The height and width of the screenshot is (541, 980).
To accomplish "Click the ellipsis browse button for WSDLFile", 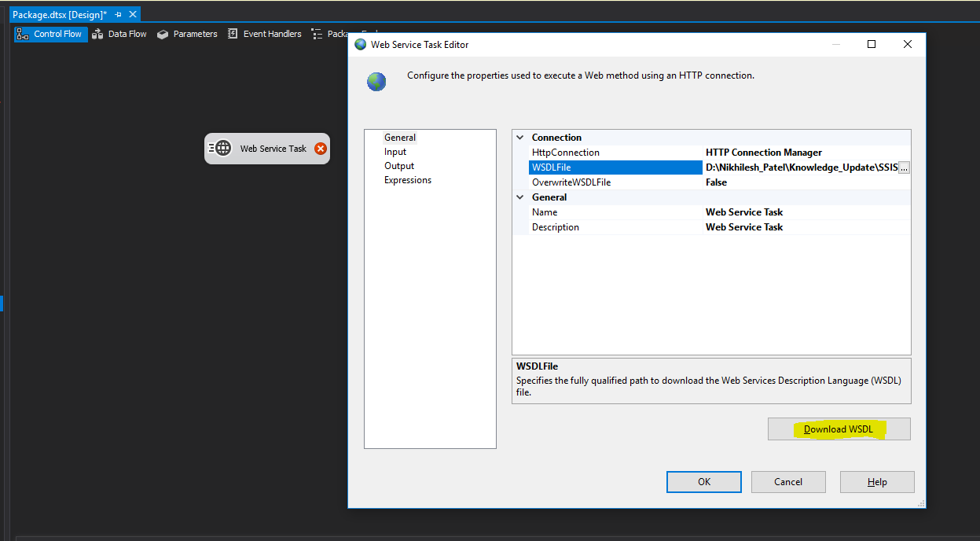I will (904, 167).
